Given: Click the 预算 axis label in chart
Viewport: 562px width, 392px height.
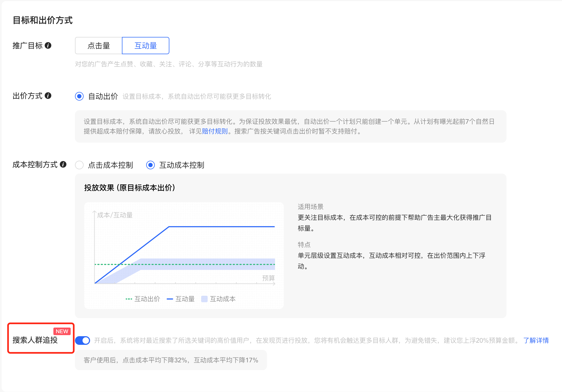Looking at the screenshot, I should pos(268,278).
